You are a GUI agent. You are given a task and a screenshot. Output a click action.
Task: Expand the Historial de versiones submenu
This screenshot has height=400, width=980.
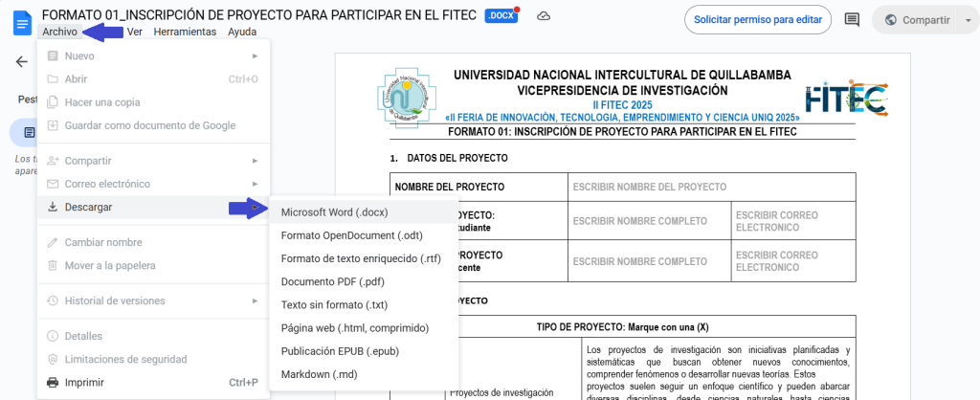point(255,301)
